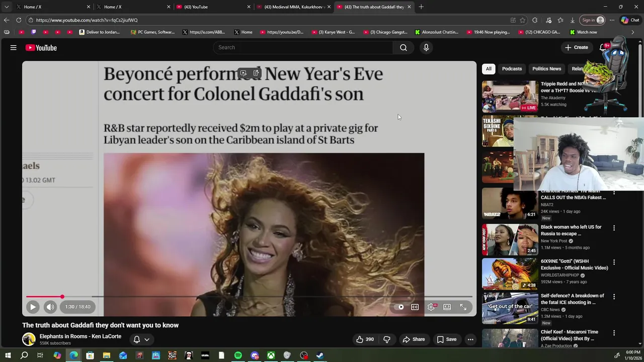This screenshot has height=362, width=644.
Task: Open the YouTube hamburger guide menu
Action: [14, 48]
